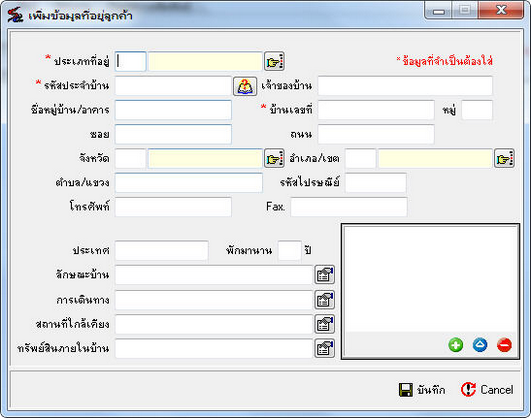Open province (จังหวัด) lookup hand icon
This screenshot has width=531, height=418.
(x=274, y=159)
